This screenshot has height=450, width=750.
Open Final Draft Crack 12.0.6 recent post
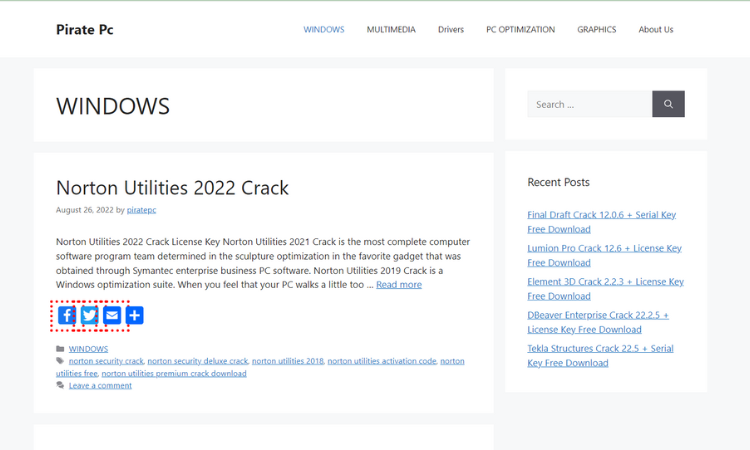[602, 222]
